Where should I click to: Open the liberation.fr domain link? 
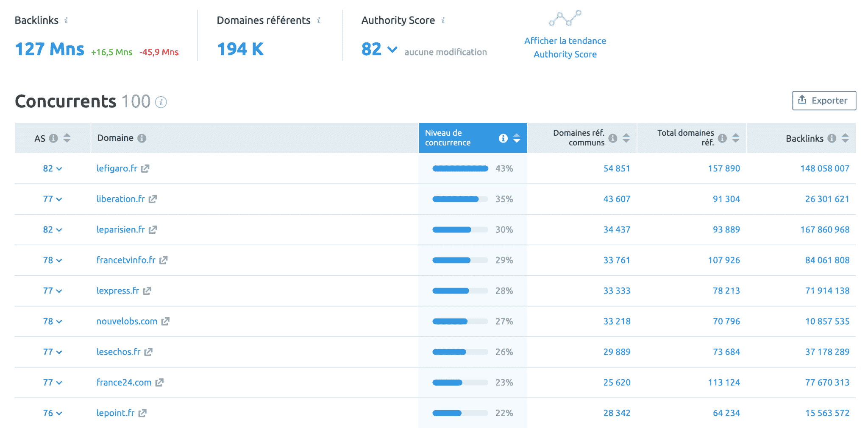(121, 199)
